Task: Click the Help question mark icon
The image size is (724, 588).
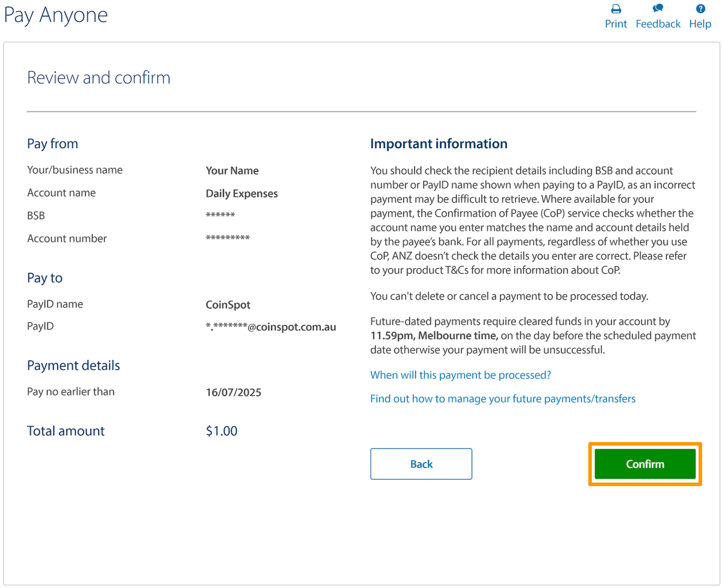Action: click(700, 9)
